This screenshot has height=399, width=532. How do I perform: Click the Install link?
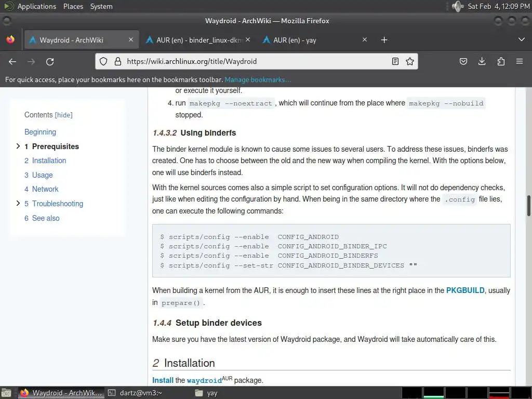(163, 380)
